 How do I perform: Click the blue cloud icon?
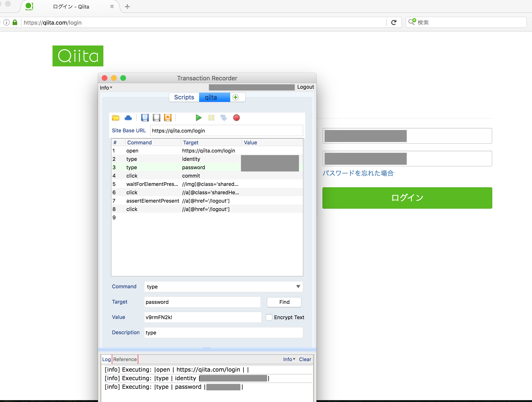pos(128,118)
